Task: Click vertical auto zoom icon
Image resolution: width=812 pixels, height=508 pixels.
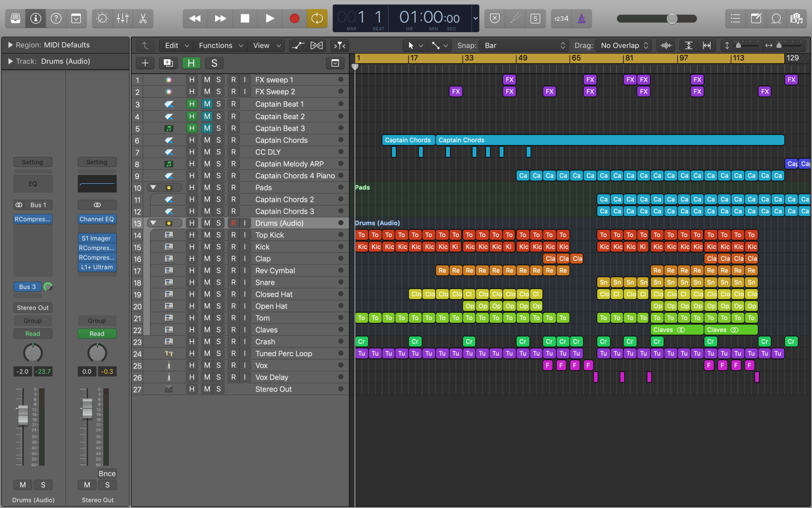Action: point(689,46)
